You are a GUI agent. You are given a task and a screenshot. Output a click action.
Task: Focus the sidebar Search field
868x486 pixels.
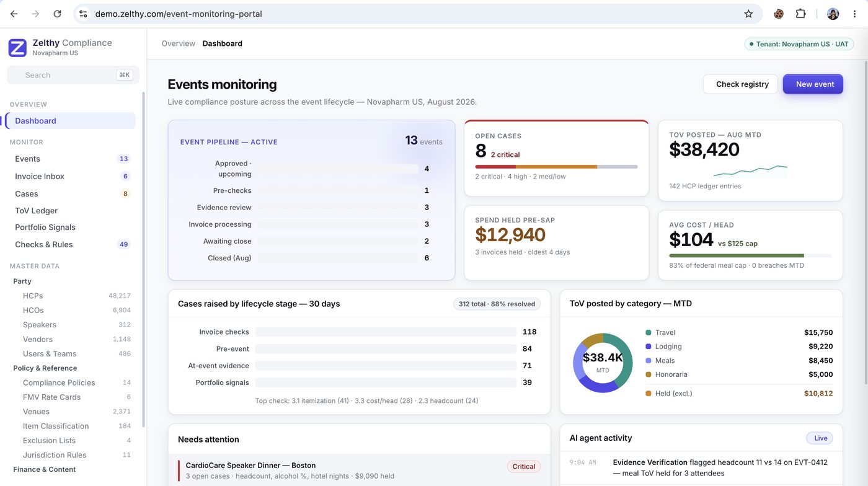coord(73,75)
